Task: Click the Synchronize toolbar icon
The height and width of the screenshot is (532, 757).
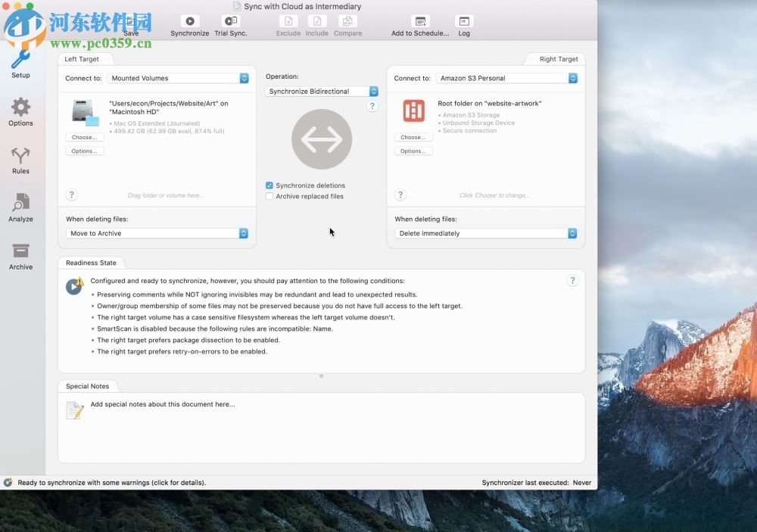Action: [188, 23]
